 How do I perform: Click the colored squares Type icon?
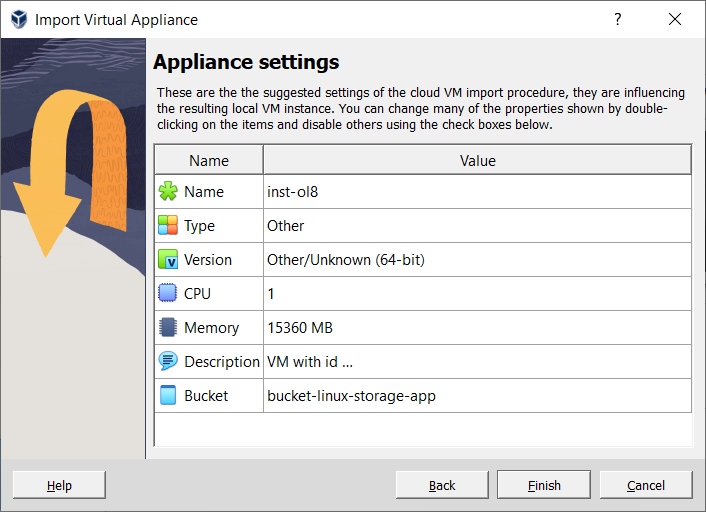pos(168,225)
